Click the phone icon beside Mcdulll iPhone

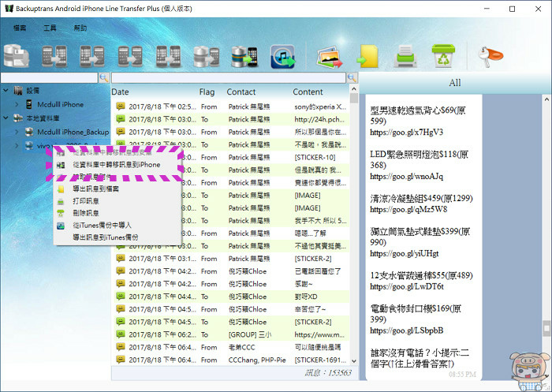(29, 104)
